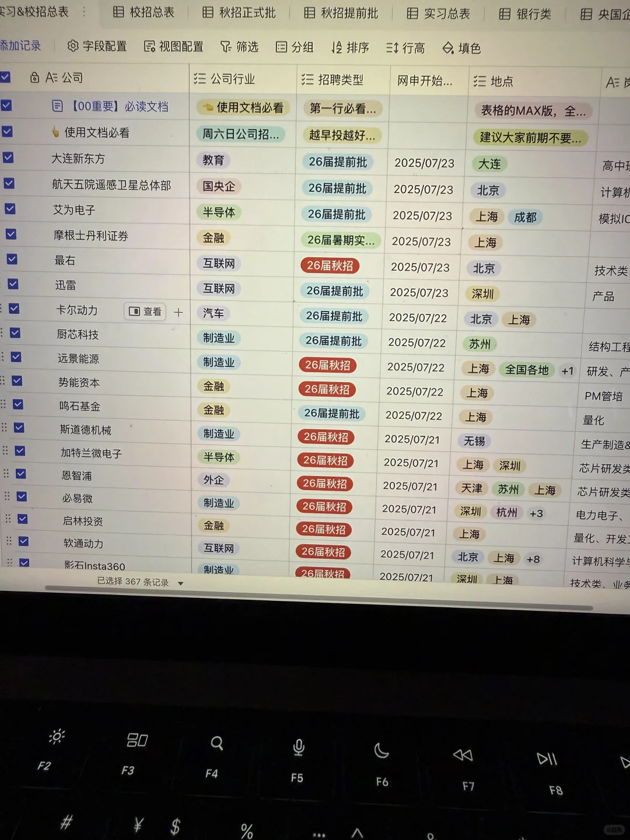This screenshot has height=840, width=630.
Task: Click the 国央企 tag in 航天五院 row
Action: pyautogui.click(x=219, y=187)
